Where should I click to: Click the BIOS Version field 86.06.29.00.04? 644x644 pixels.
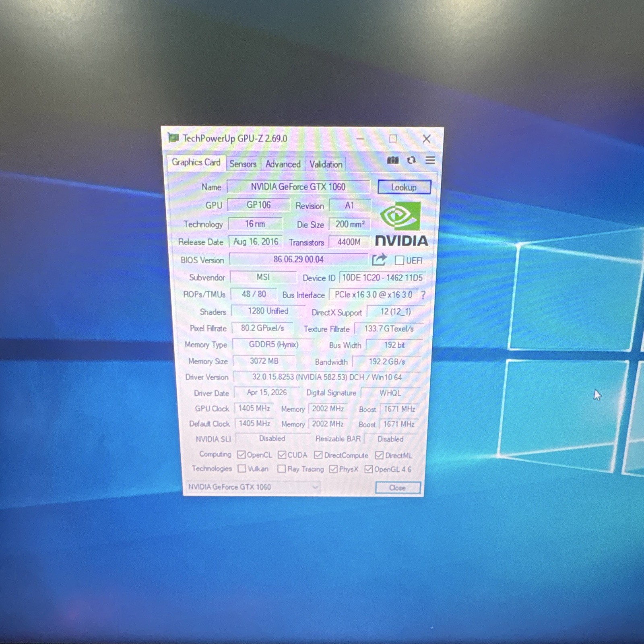[x=298, y=259]
